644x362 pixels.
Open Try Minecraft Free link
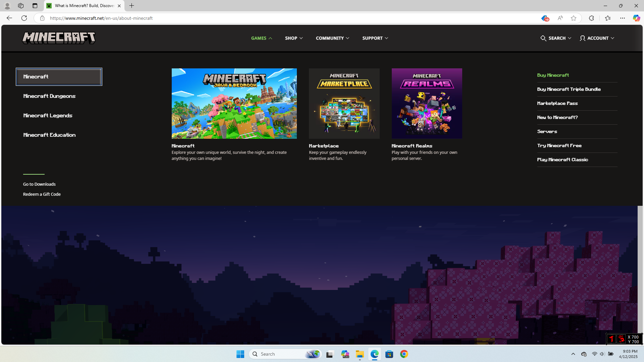pyautogui.click(x=559, y=145)
